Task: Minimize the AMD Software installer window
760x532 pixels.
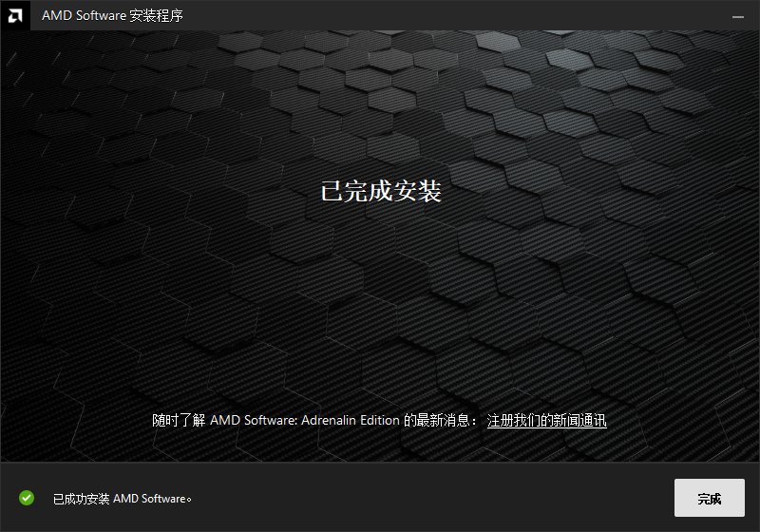Action: pyautogui.click(x=738, y=16)
